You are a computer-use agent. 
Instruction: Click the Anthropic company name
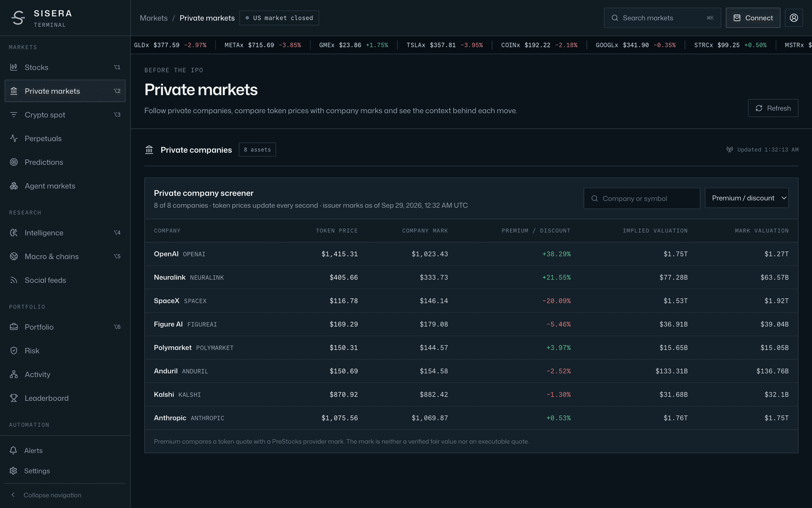[x=170, y=418]
